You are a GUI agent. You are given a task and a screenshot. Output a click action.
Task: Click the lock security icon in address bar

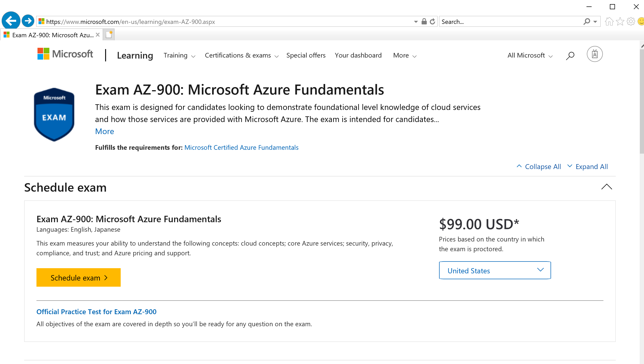click(x=424, y=22)
